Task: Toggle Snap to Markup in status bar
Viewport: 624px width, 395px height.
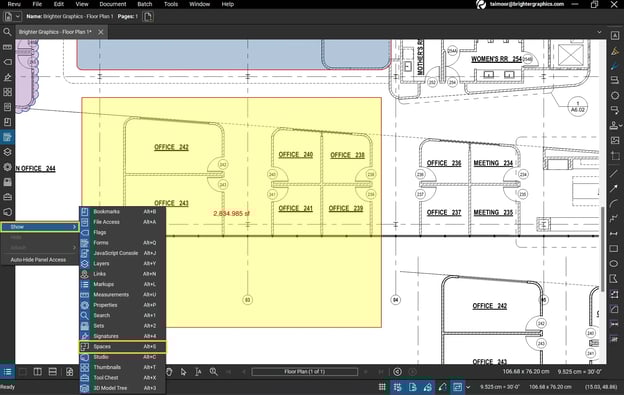Action: [x=427, y=387]
